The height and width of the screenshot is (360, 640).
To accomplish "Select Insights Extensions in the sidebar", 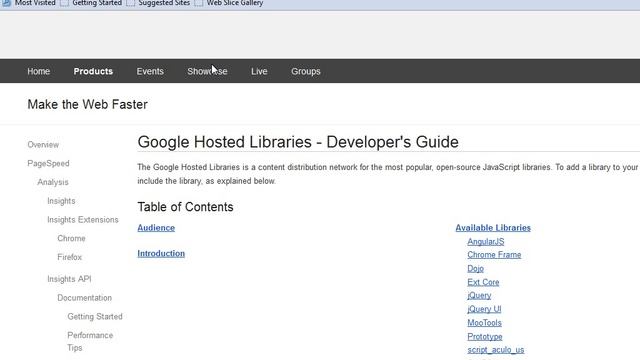I will (x=82, y=220).
